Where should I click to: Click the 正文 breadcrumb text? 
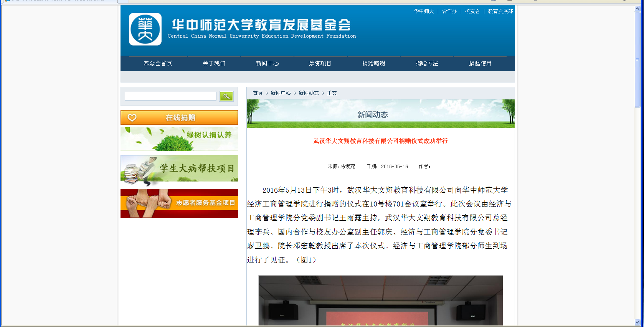coord(332,93)
